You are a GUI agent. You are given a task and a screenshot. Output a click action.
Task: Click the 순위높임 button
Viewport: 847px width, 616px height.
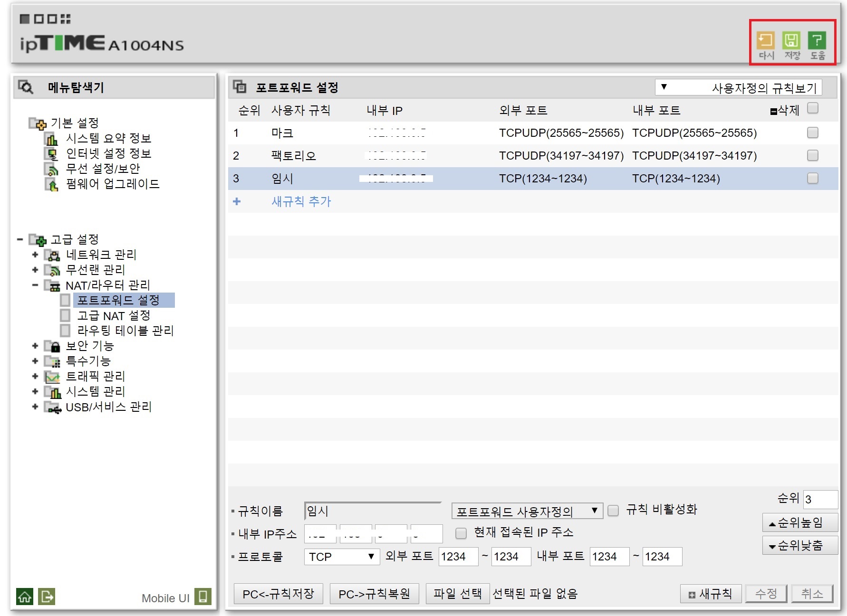tap(799, 523)
